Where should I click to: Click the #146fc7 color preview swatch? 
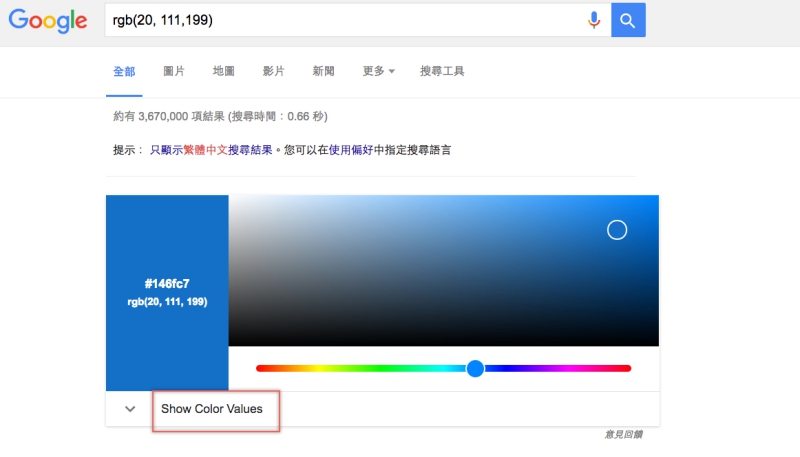coord(167,293)
